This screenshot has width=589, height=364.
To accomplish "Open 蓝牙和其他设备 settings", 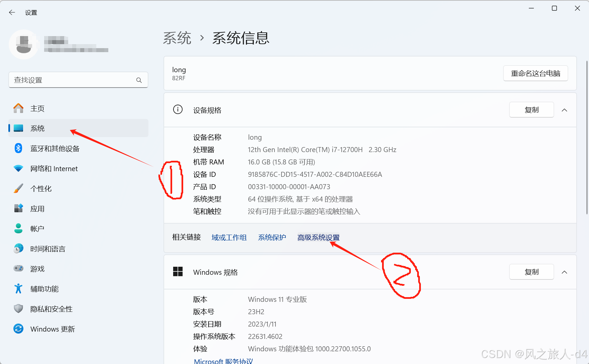I will [78, 148].
